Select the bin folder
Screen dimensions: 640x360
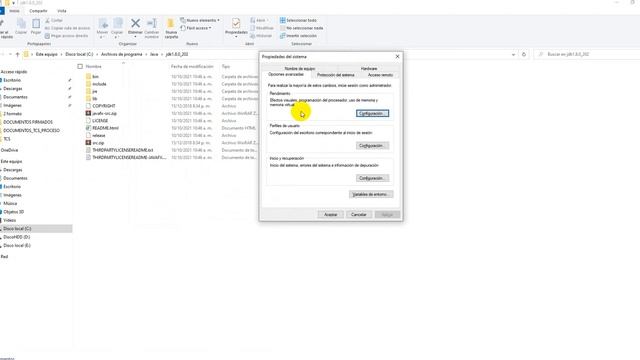pos(96,77)
